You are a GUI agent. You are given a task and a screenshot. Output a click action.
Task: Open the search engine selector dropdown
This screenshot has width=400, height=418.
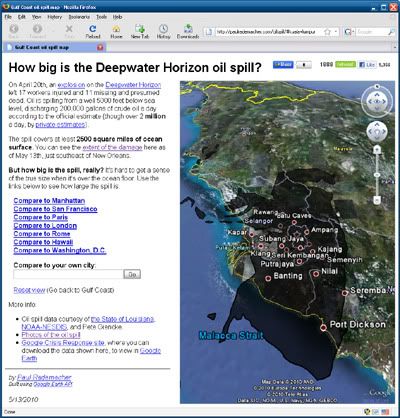click(349, 32)
